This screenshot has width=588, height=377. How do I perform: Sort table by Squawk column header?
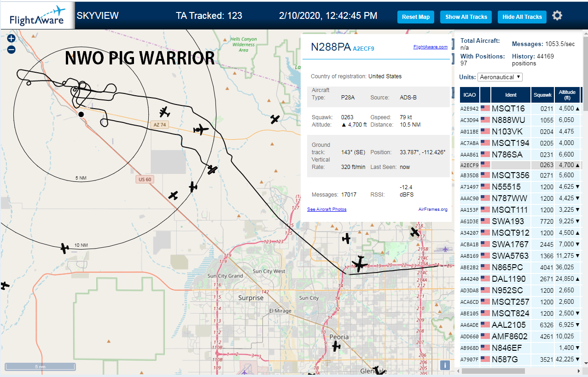pos(542,95)
